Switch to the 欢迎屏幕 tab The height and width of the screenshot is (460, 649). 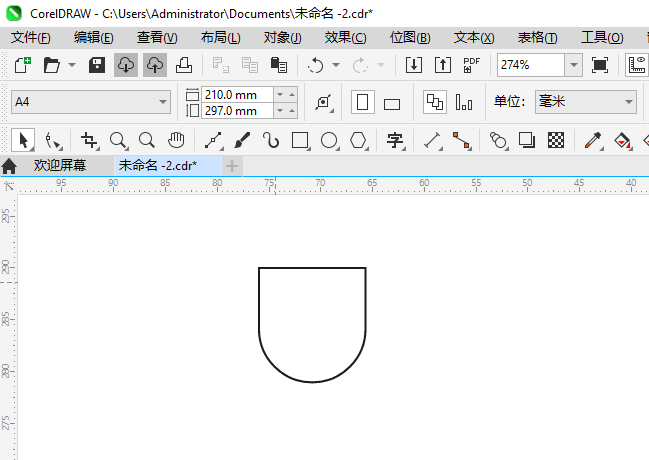tap(60, 166)
